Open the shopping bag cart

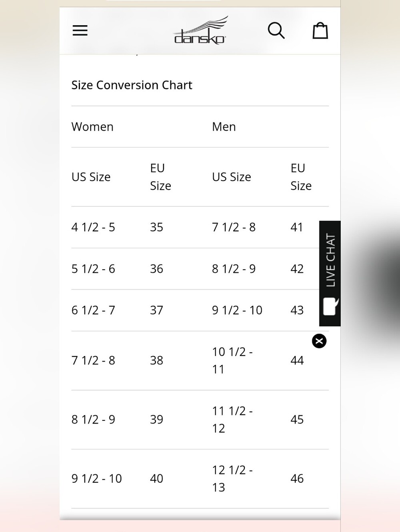pyautogui.click(x=320, y=30)
